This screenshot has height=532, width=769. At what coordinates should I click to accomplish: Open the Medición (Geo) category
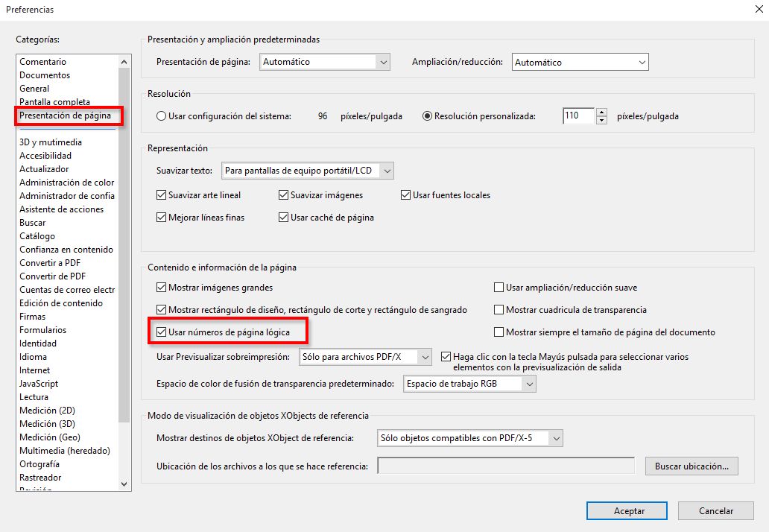tap(49, 437)
